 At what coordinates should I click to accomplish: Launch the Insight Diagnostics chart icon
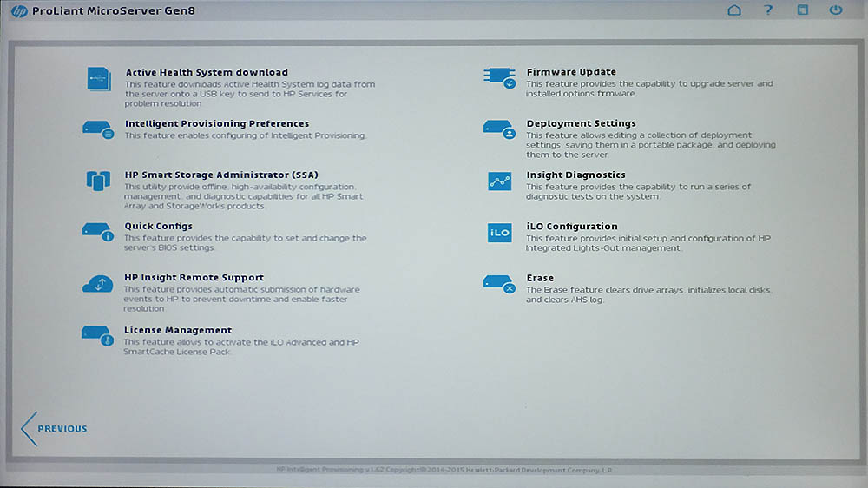point(499,181)
